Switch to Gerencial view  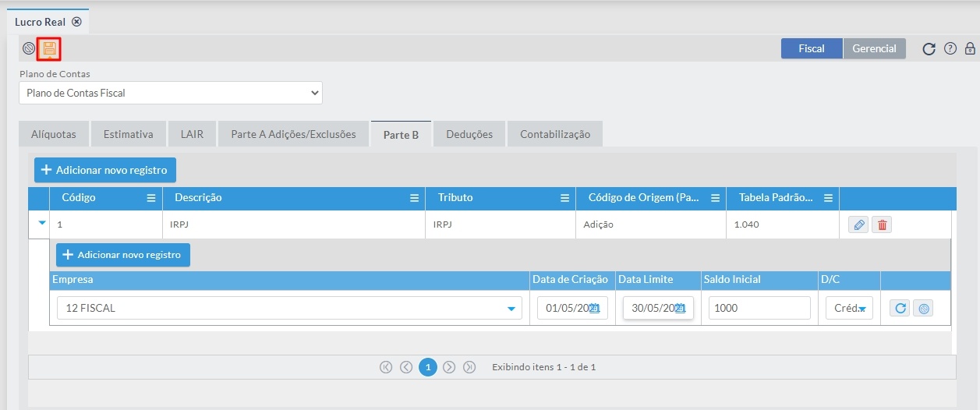pos(874,48)
